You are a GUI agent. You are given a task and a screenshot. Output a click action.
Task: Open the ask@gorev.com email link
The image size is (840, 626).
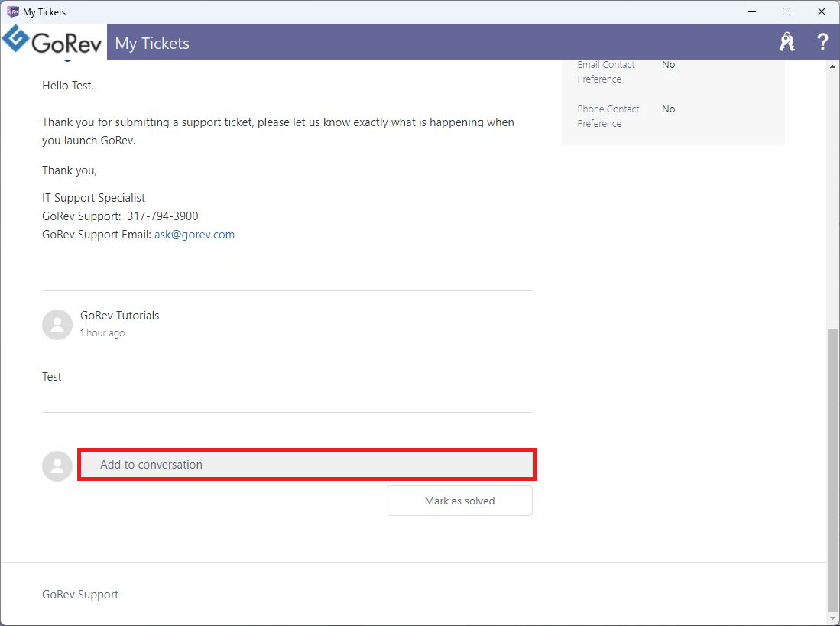194,235
